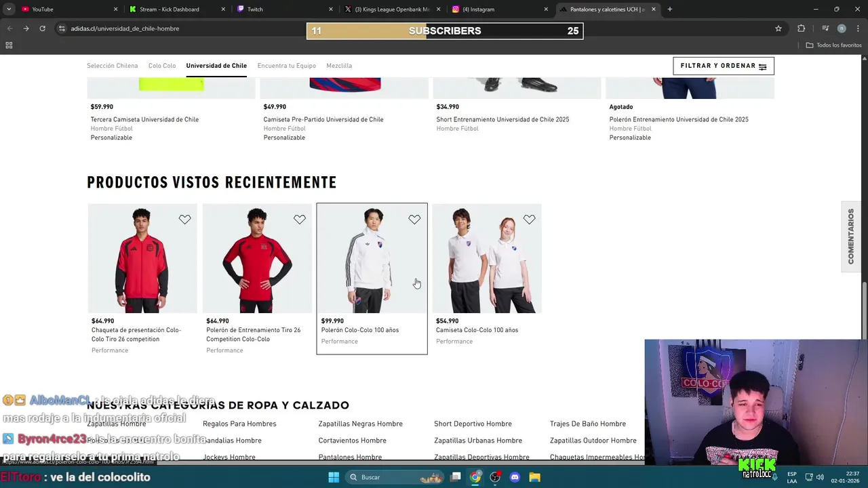Open red Polerón de Entrenamiento product image

[x=257, y=258]
